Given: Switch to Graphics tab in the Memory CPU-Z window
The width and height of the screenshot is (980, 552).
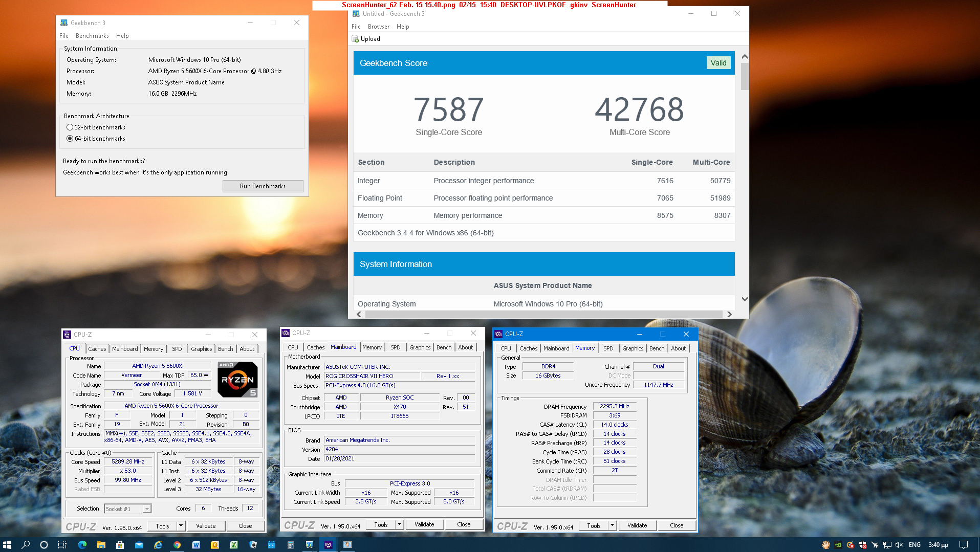Looking at the screenshot, I should tap(633, 348).
